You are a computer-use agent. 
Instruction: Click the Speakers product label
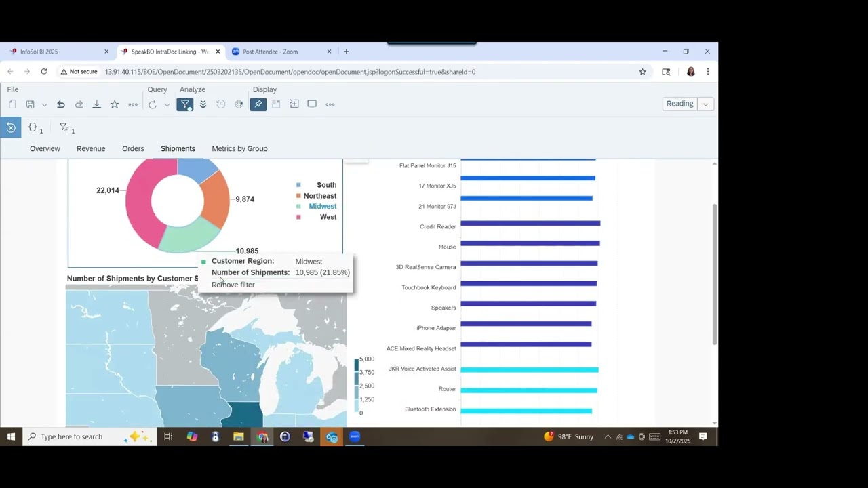click(443, 308)
